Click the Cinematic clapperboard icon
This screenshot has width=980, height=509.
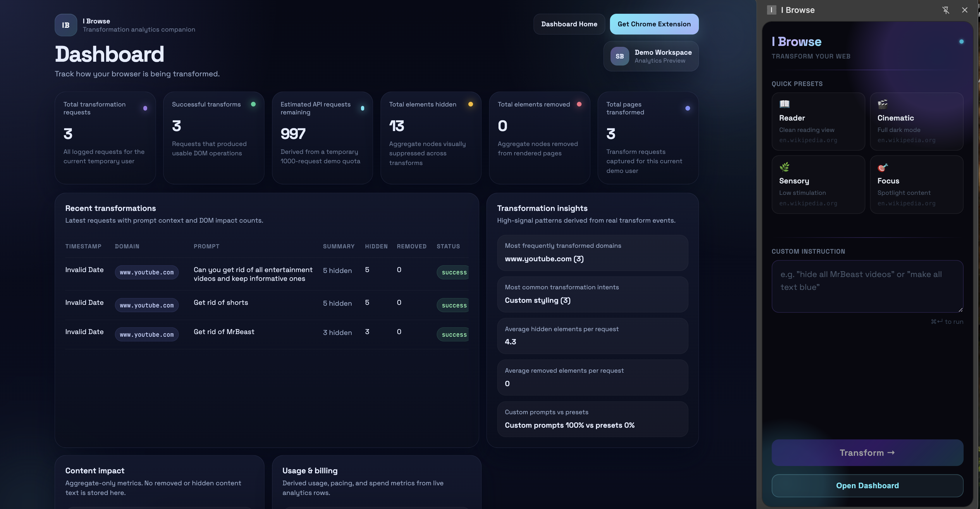[x=882, y=104]
